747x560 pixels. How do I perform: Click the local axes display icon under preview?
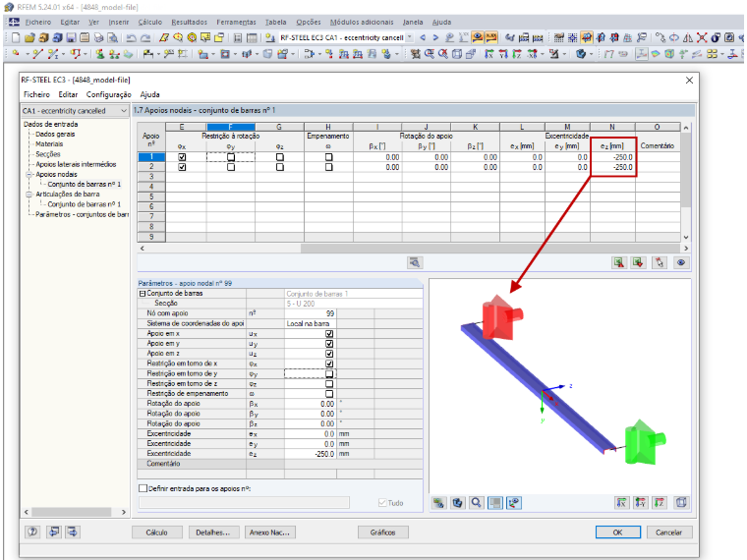[514, 503]
